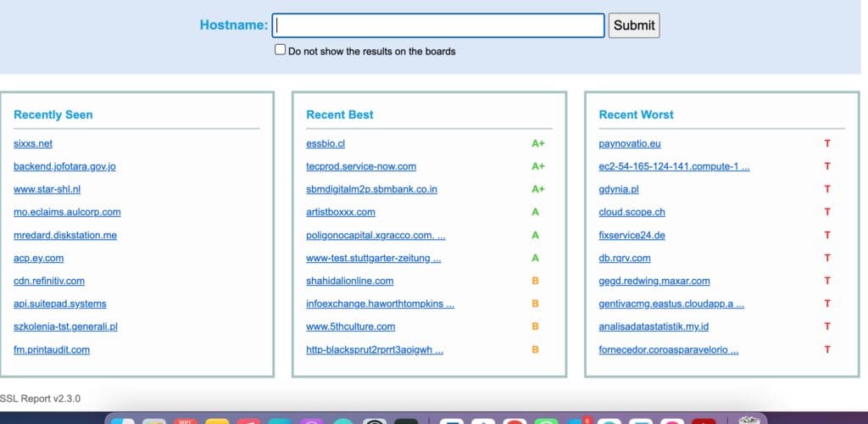Image resolution: width=868 pixels, height=424 pixels.
Task: Open poligonocapital.xgracco.com link
Action: pyautogui.click(x=376, y=235)
